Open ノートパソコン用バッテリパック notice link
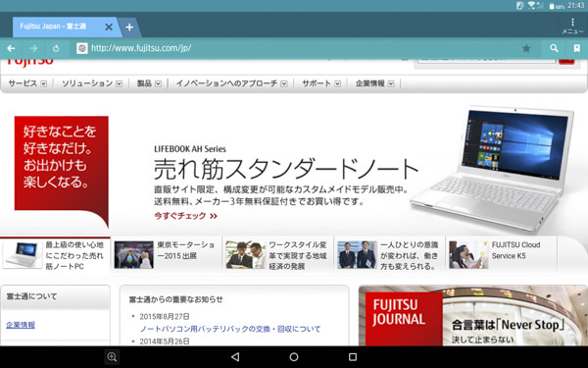Image resolution: width=588 pixels, height=368 pixels. (x=230, y=329)
